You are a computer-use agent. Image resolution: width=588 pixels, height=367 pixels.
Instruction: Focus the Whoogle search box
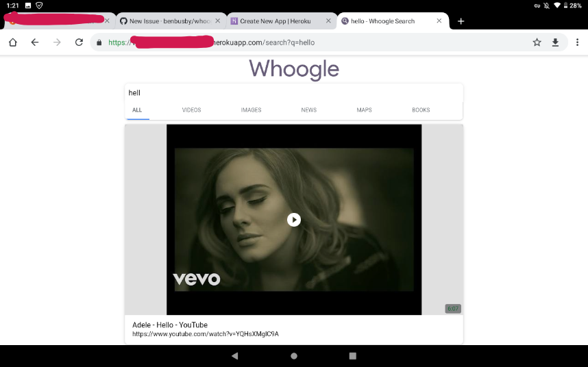(x=294, y=92)
